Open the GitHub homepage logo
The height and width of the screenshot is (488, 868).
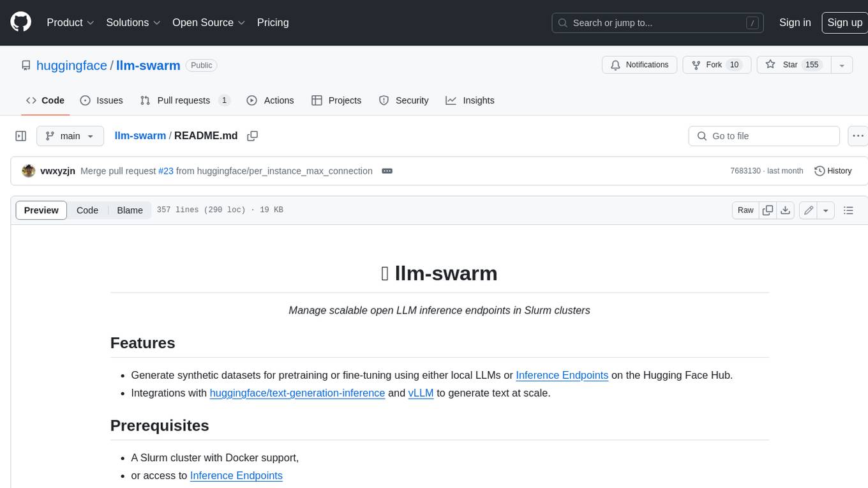coord(20,22)
